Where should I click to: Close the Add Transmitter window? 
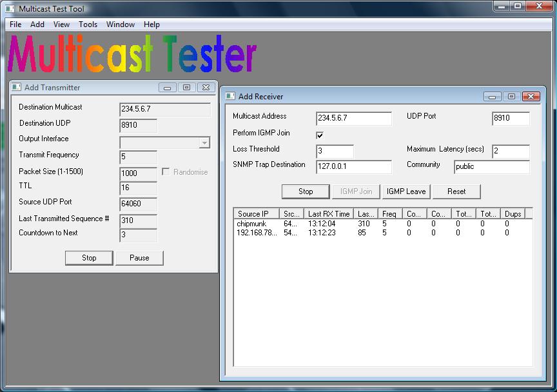click(206, 88)
